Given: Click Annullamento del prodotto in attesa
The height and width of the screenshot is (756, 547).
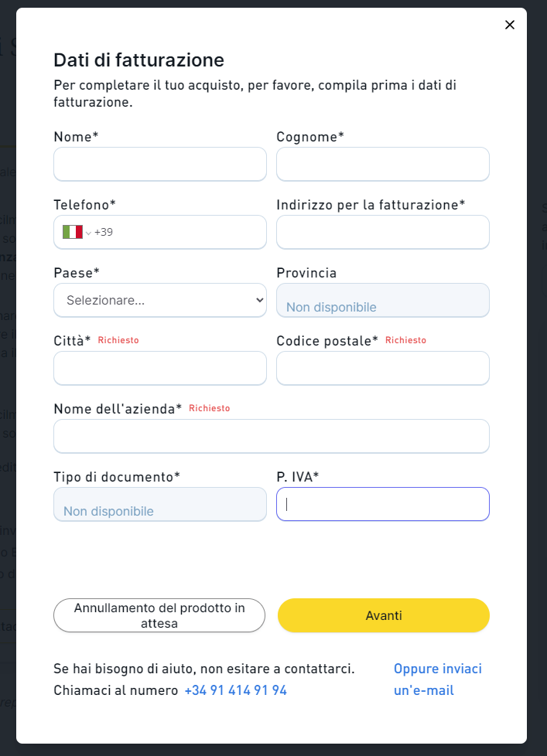Looking at the screenshot, I should pyautogui.click(x=159, y=615).
